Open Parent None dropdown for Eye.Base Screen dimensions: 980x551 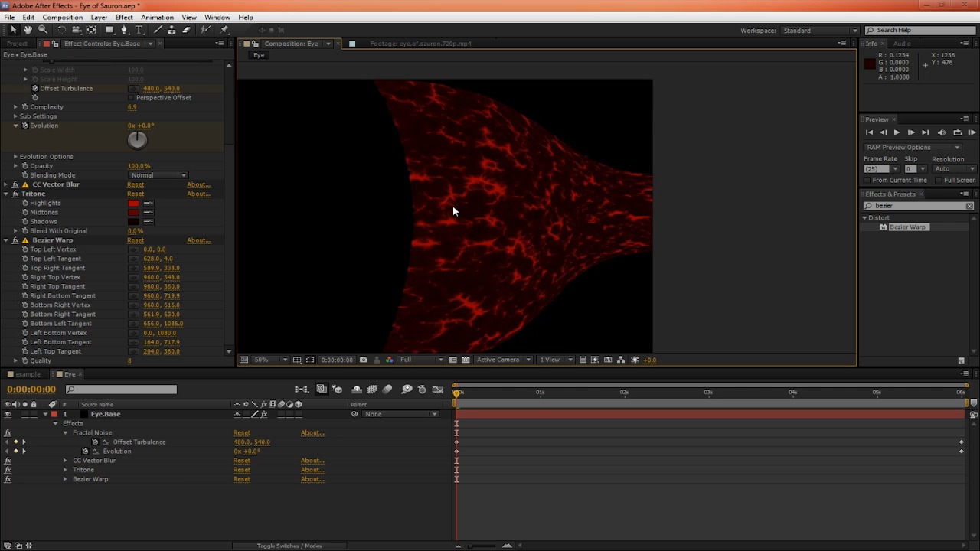point(400,414)
